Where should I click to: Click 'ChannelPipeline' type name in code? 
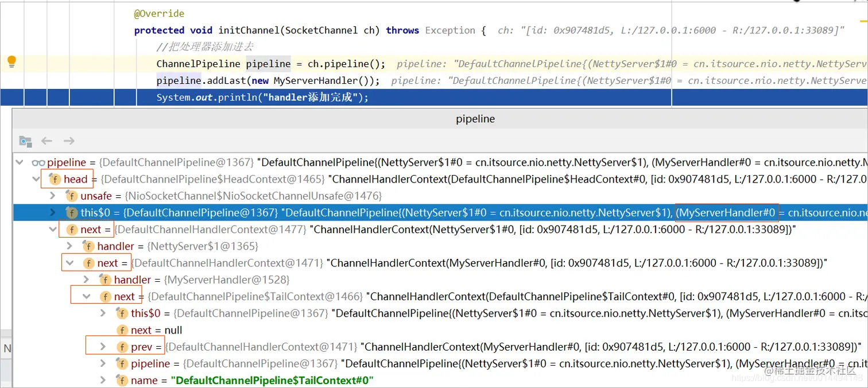[199, 64]
